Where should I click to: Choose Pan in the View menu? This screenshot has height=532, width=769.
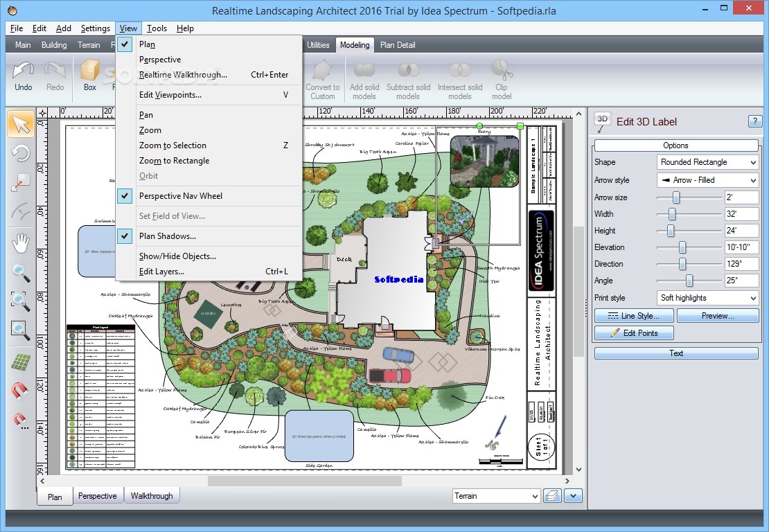pos(209,115)
